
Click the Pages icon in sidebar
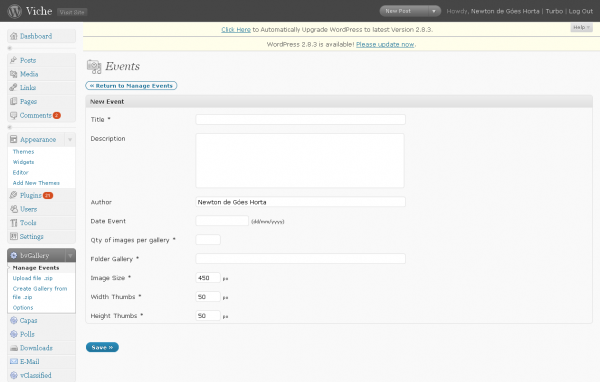point(14,101)
